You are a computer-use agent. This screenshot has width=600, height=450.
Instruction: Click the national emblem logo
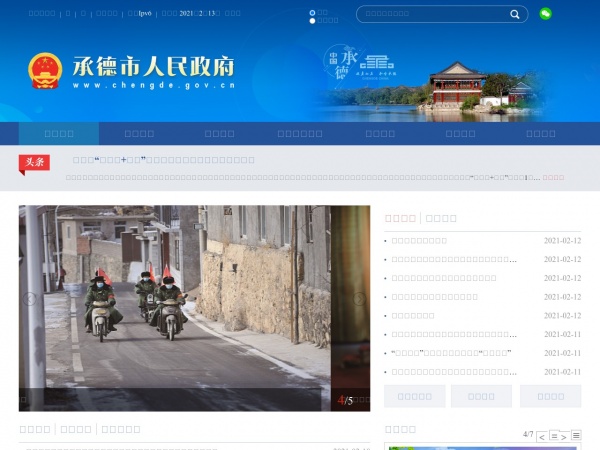(45, 71)
